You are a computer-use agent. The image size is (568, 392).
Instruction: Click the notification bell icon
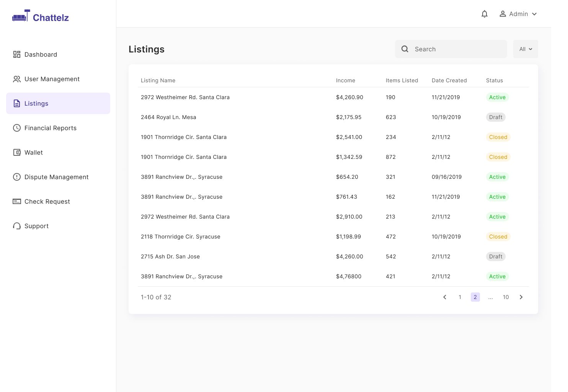point(485,14)
